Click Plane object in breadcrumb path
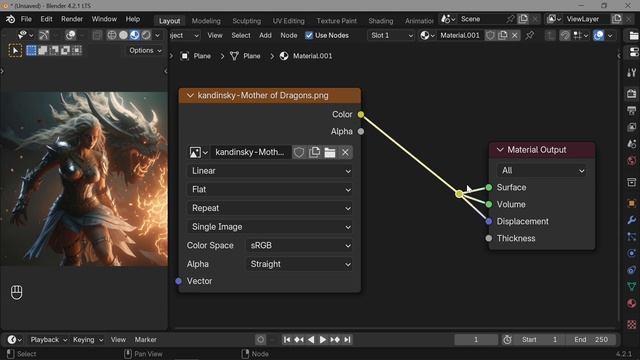 [196, 56]
